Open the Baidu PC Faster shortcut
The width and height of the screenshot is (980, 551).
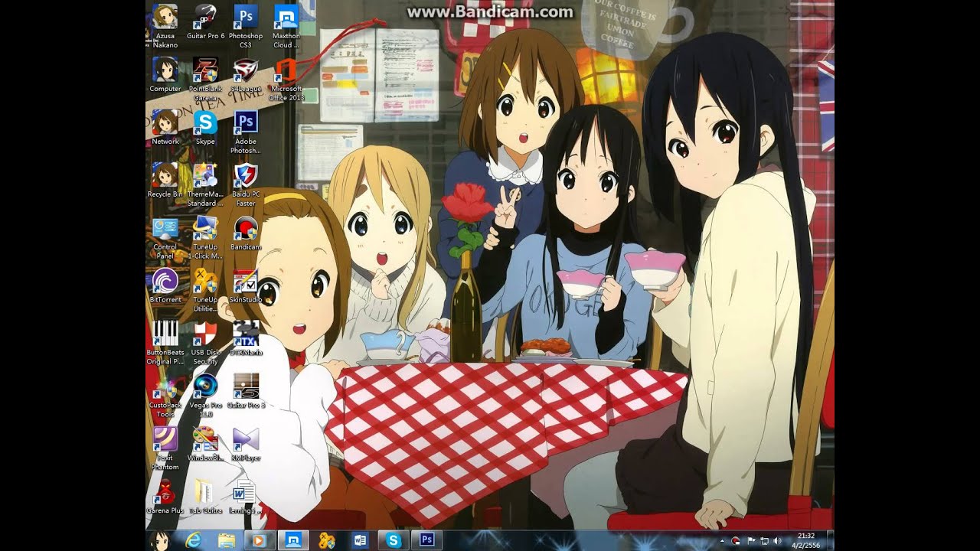coord(246,184)
